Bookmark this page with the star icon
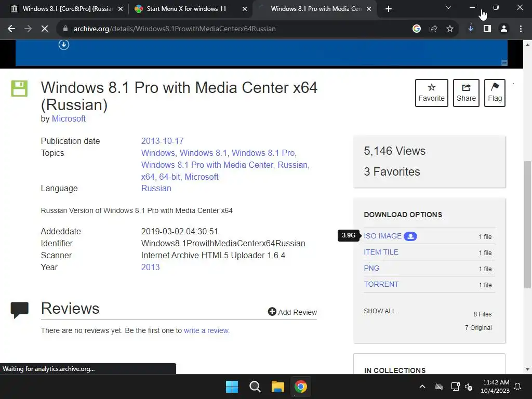The height and width of the screenshot is (399, 532). (x=450, y=29)
